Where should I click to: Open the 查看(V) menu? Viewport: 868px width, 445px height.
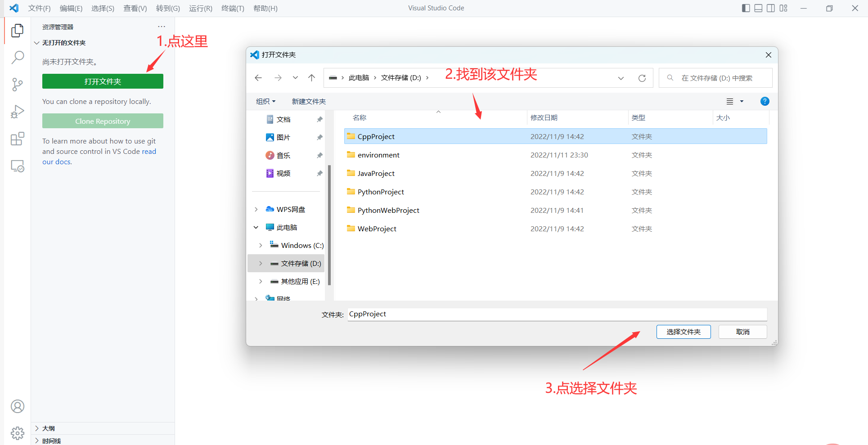click(x=135, y=8)
